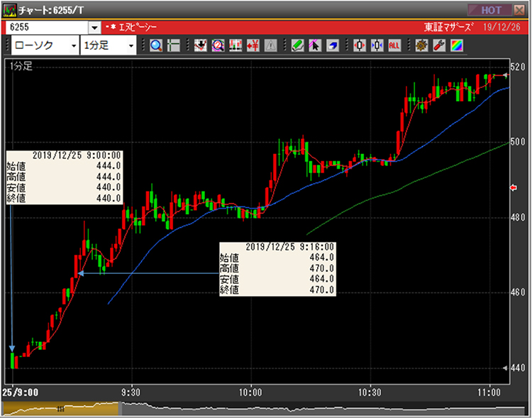
Task: Click the narrow candle spacing icon
Action: point(377,45)
